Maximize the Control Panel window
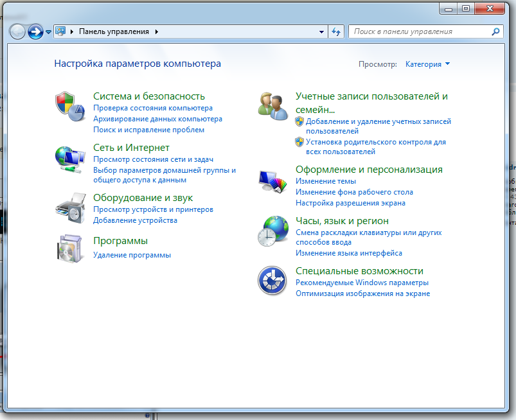This screenshot has width=516, height=420. coord(466,9)
